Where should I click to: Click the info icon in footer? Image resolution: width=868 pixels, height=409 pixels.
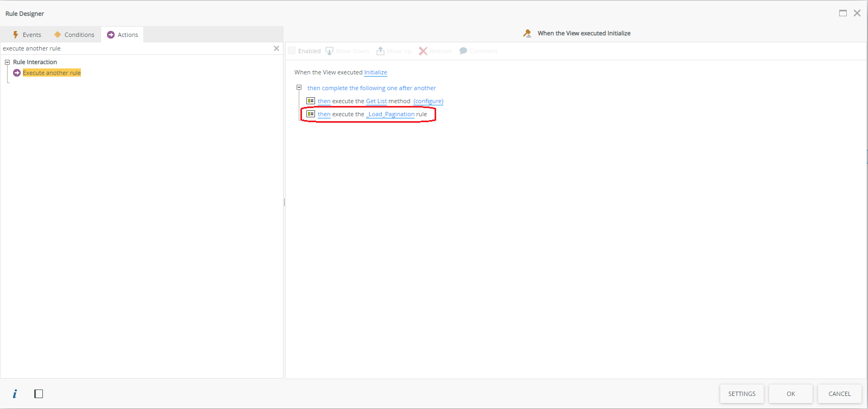(15, 394)
